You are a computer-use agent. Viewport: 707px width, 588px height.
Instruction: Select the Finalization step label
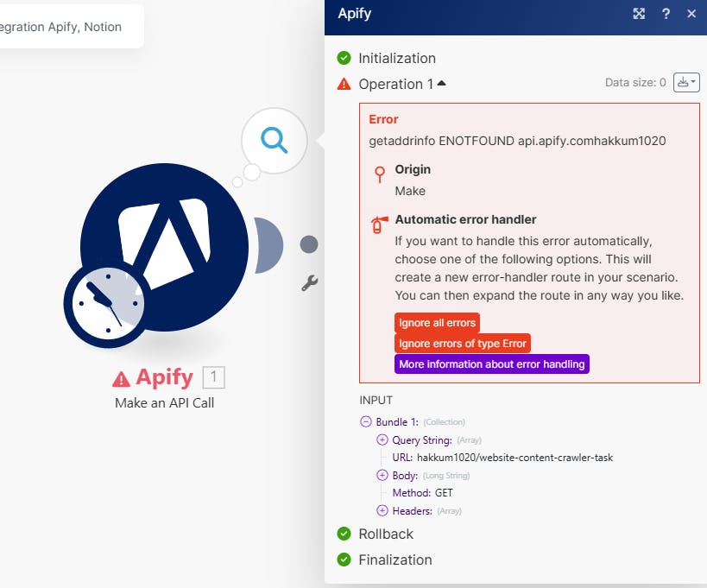[395, 560]
